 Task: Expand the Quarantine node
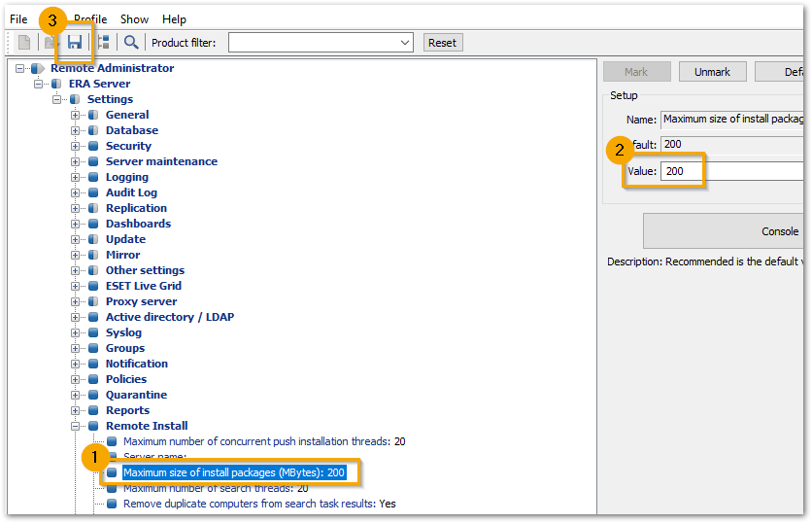point(76,395)
